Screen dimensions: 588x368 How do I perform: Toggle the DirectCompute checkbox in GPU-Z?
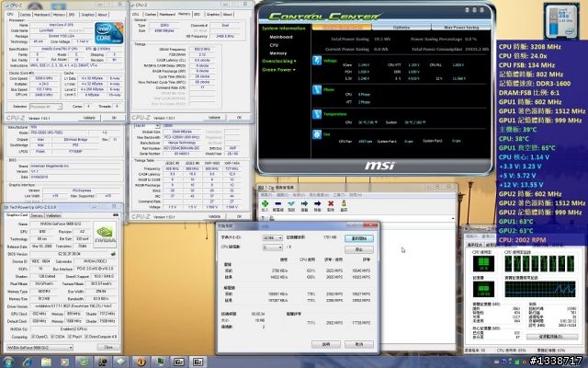pos(86,337)
